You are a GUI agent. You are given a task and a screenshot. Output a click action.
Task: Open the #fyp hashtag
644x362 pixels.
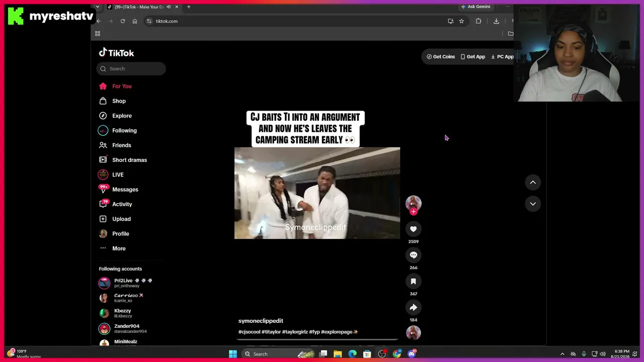coord(314,332)
